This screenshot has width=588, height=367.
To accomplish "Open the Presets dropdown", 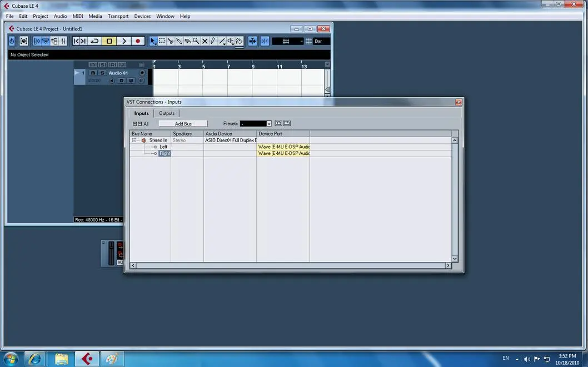I will (x=269, y=124).
